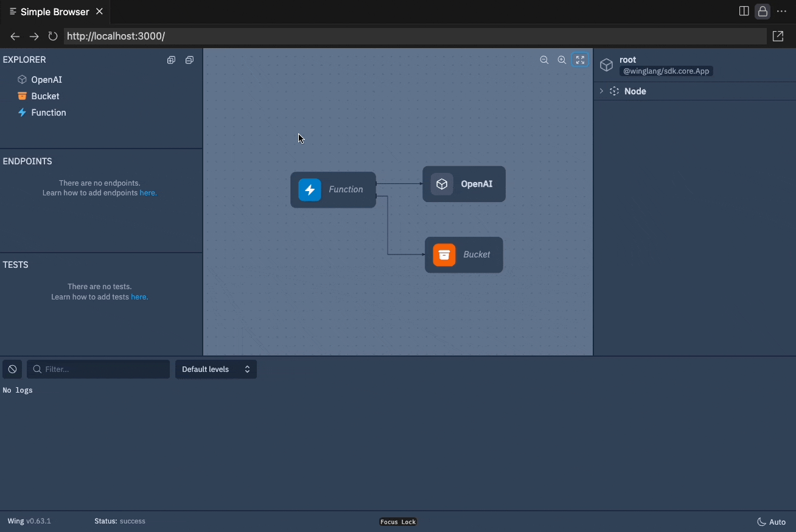
Task: Click the OpenAI resource icon in Explorer
Action: click(x=21, y=79)
